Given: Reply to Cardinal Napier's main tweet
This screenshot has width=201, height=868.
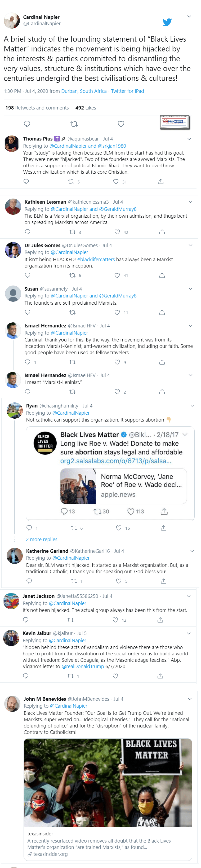Looking at the screenshot, I should click(x=27, y=124).
